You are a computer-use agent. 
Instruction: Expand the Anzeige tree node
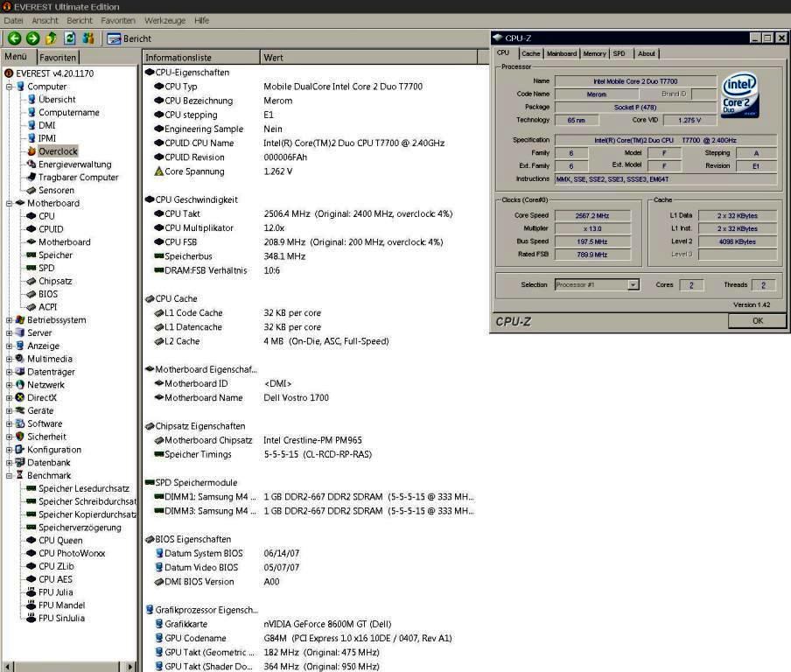click(x=9, y=346)
